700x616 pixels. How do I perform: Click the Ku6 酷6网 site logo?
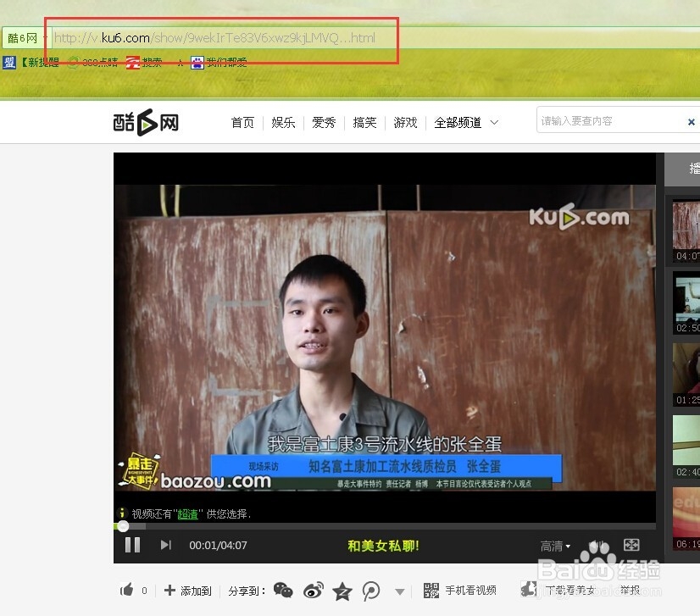[x=147, y=121]
